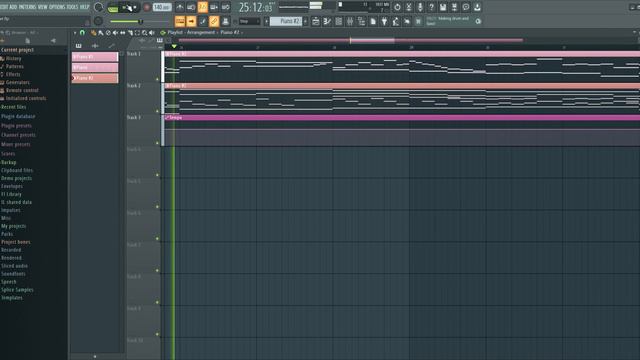Image resolution: width=640 pixels, height=360 pixels.
Task: Open the HELP menu
Action: coord(84,7)
